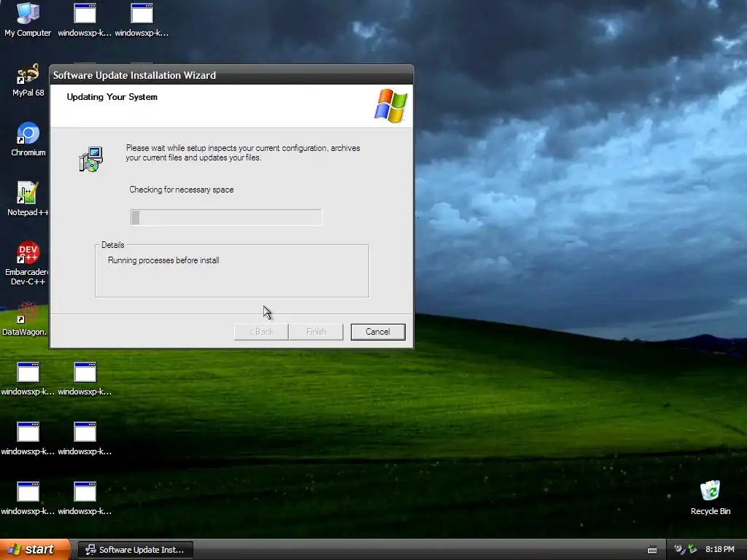The width and height of the screenshot is (747, 560).
Task: Click the 8:18 PM taskbar clock
Action: pyautogui.click(x=720, y=550)
